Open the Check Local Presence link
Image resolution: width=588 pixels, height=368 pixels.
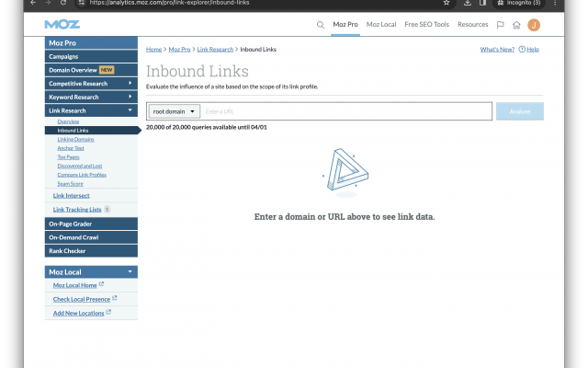tap(82, 299)
